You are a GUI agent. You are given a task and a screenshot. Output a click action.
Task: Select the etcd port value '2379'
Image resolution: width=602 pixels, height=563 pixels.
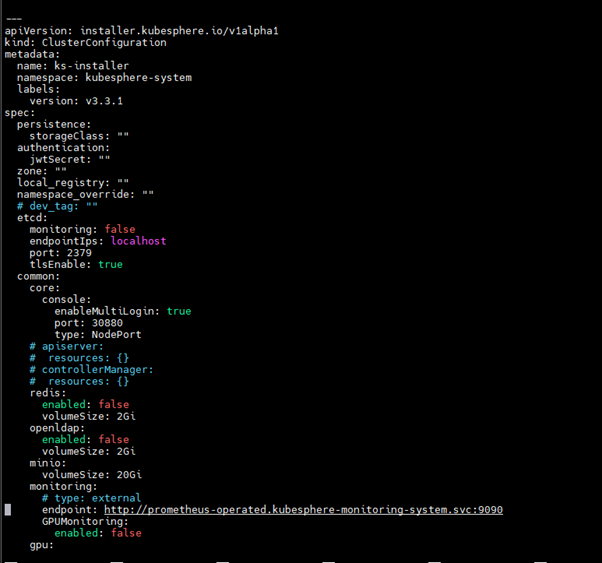79,253
